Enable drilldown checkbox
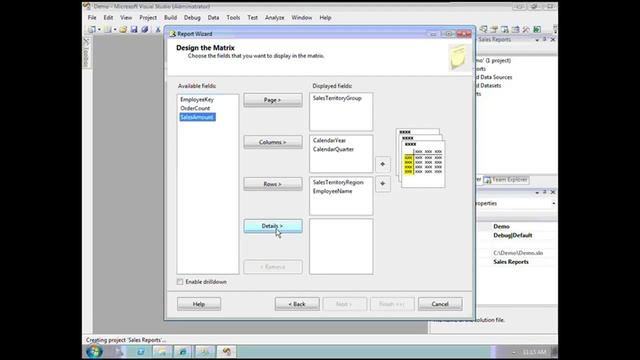640x360 pixels. (180, 282)
